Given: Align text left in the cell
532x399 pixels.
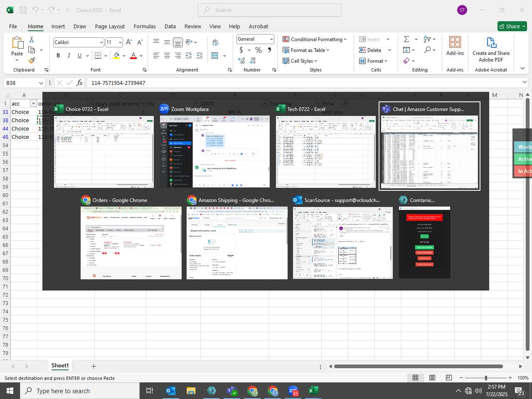Looking at the screenshot, I should (x=156, y=56).
